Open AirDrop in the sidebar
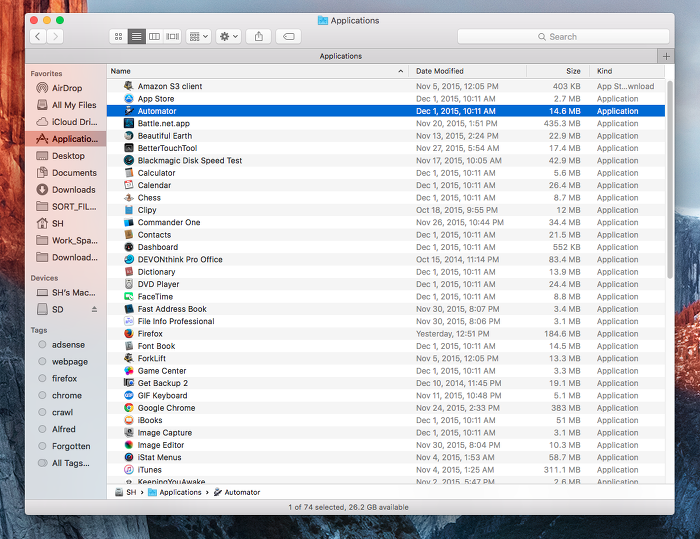Viewport: 700px width, 539px height. click(67, 88)
